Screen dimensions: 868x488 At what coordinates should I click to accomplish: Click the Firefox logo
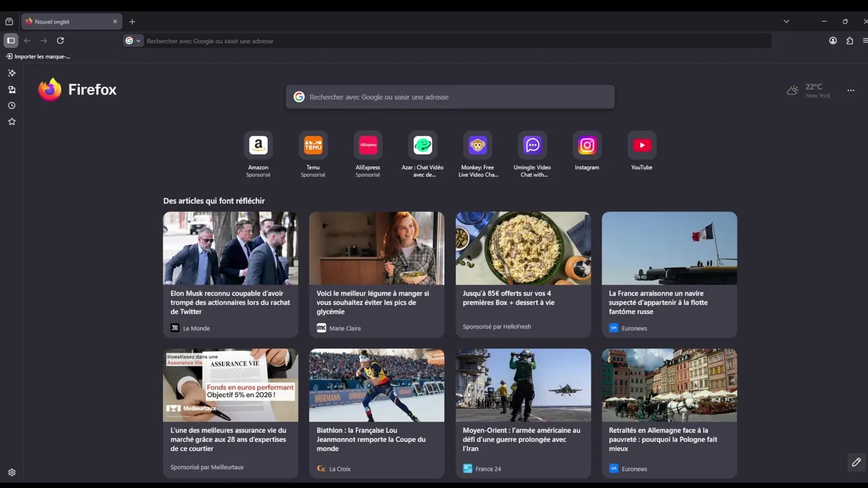[x=77, y=89]
